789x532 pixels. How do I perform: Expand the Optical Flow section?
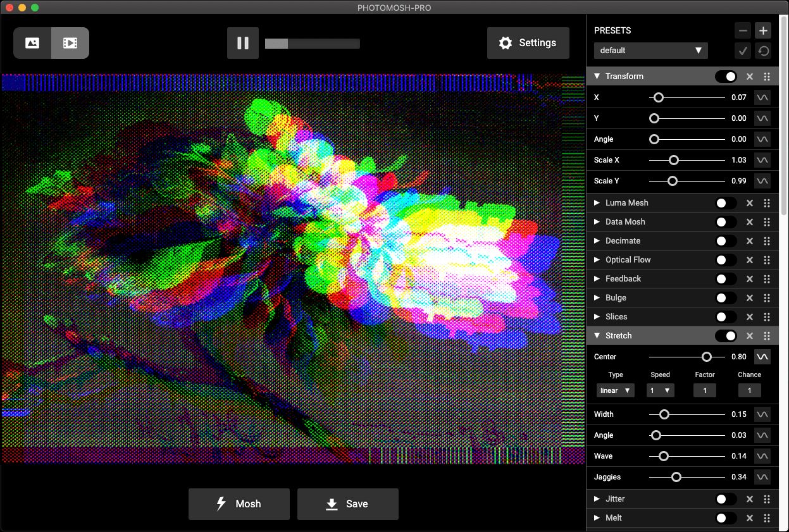click(597, 259)
